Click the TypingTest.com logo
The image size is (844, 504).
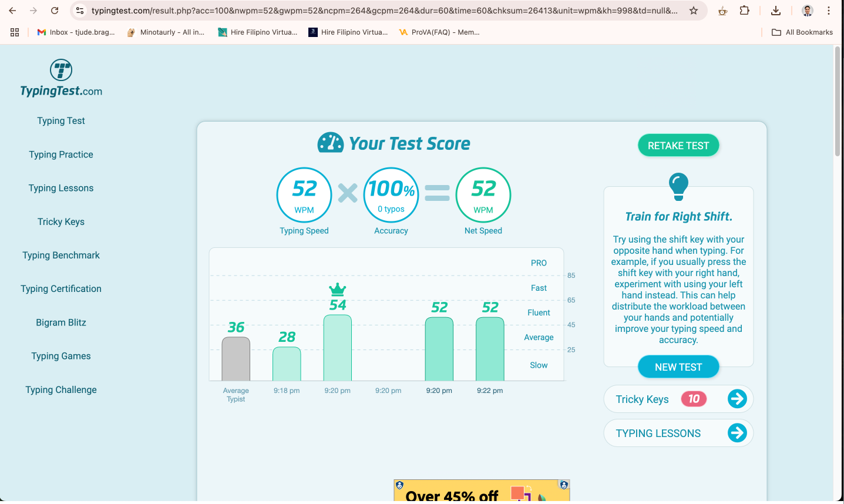[61, 78]
